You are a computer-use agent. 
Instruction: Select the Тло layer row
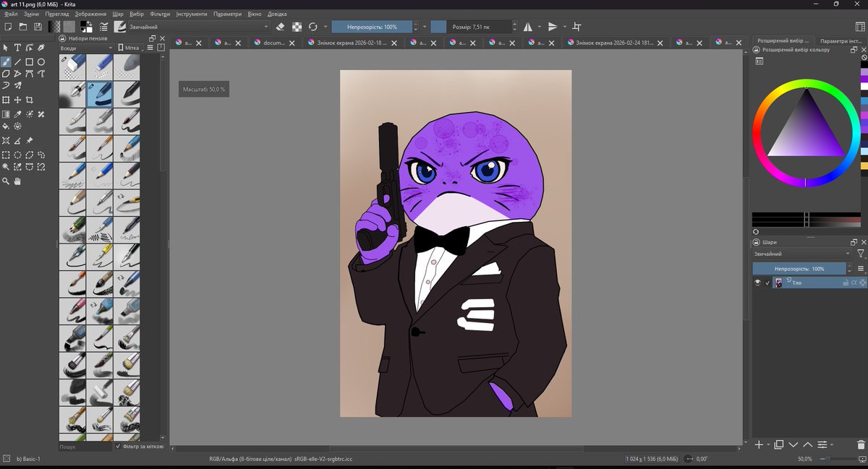point(820,283)
